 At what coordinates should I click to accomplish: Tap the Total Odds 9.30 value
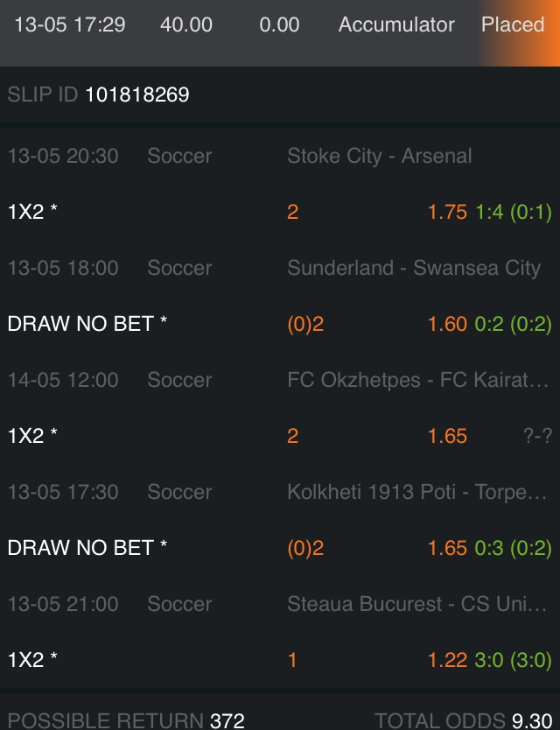(x=532, y=720)
